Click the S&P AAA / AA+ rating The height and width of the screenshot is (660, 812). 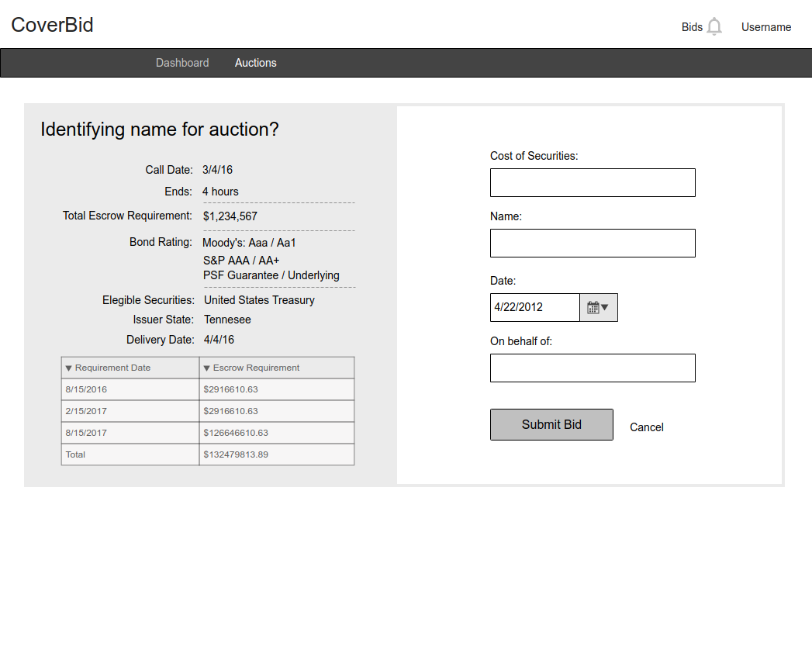[x=240, y=261]
